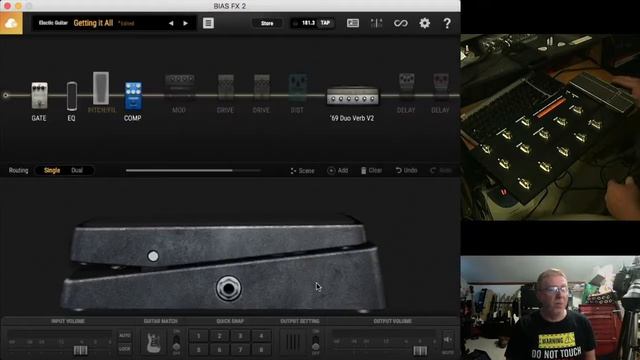
Task: Select Quick Snap slot 2
Action: [219, 336]
